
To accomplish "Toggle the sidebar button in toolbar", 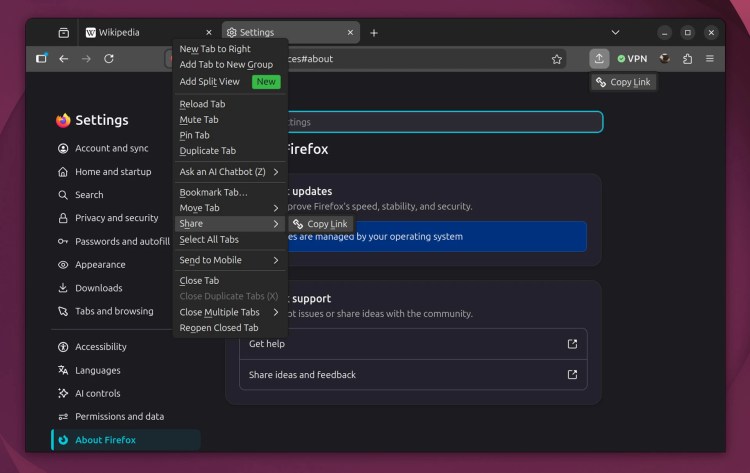I will tap(41, 58).
